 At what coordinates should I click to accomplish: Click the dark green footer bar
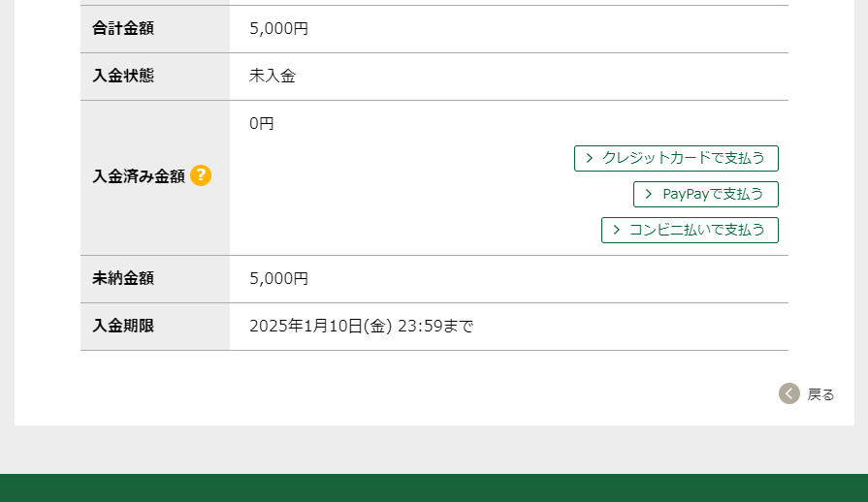pos(434,487)
